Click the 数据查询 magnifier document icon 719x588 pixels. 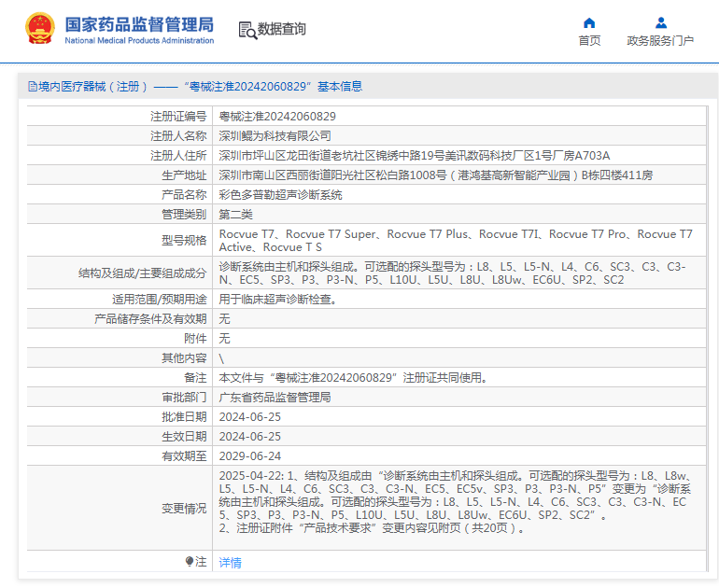[247, 30]
